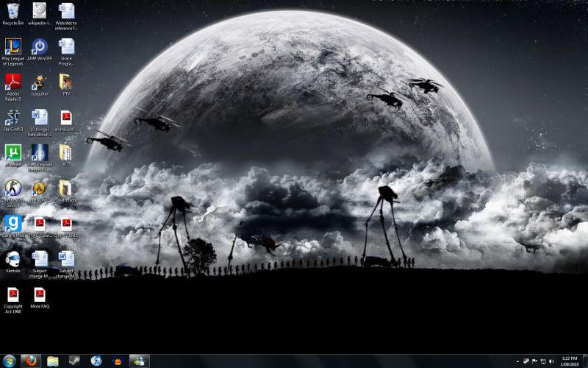The width and height of the screenshot is (588, 368).
Task: Launch the Half-Life 2 lambda shortcut
Action: click(40, 191)
